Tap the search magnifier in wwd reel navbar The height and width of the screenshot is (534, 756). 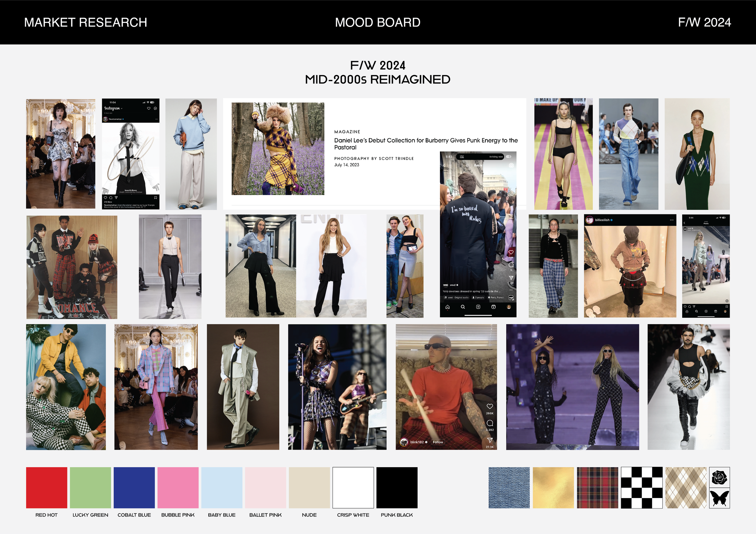[463, 307]
